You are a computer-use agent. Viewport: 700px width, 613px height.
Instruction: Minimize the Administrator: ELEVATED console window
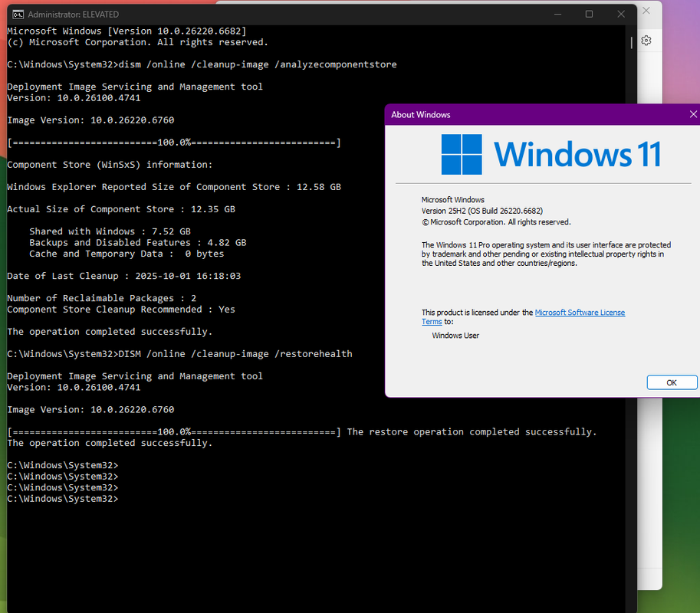click(x=557, y=15)
